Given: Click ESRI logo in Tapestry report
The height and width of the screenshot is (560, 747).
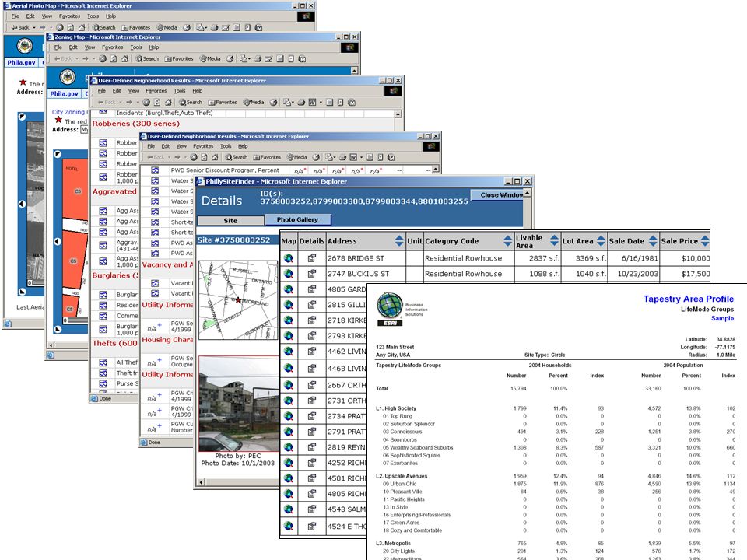Looking at the screenshot, I should [x=390, y=310].
